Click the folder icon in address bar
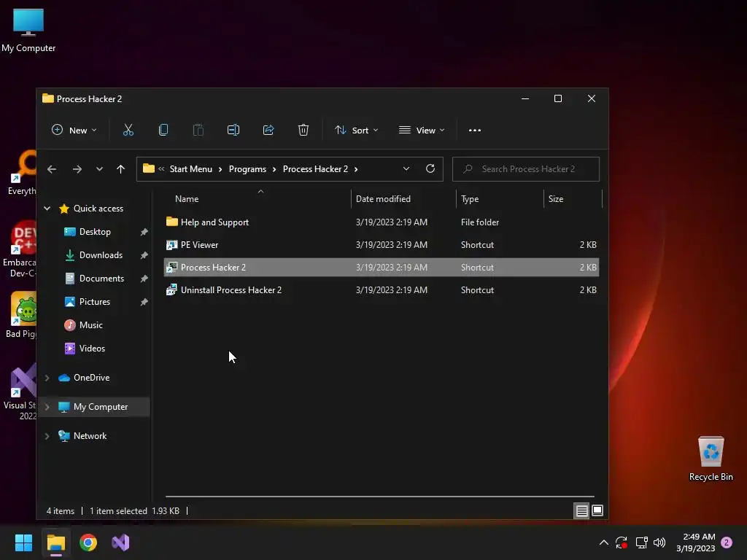Screen dimensions: 747x560 coord(149,168)
